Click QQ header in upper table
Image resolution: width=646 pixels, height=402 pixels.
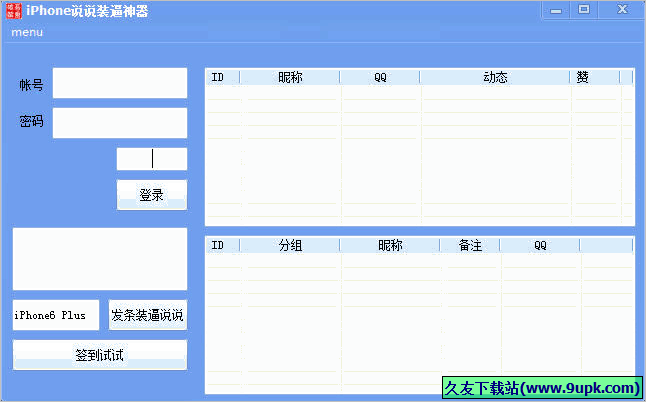click(380, 77)
